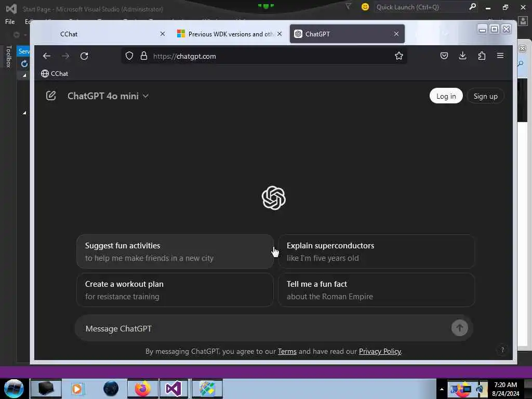Open the Firefox downloads panel
532x399 pixels.
click(x=462, y=56)
